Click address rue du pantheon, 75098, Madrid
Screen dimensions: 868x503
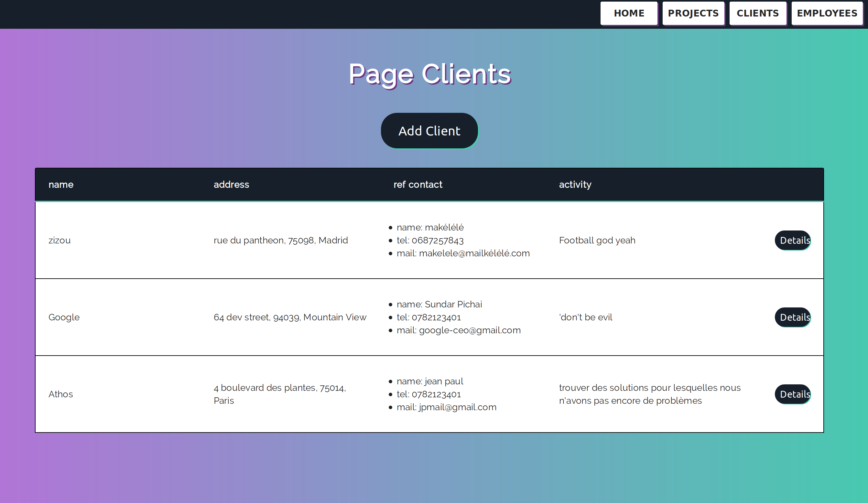click(281, 240)
